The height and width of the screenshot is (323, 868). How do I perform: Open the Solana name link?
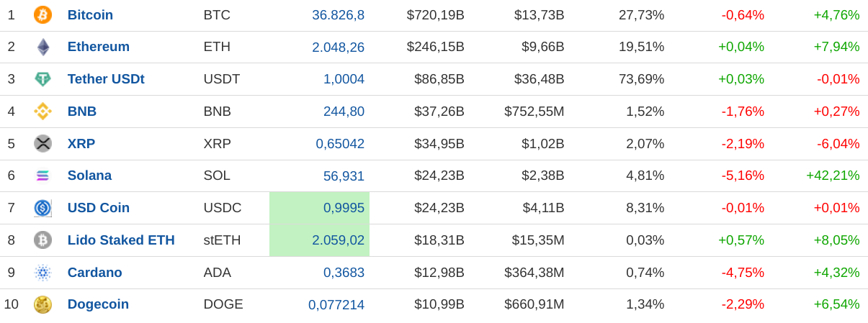pyautogui.click(x=89, y=176)
